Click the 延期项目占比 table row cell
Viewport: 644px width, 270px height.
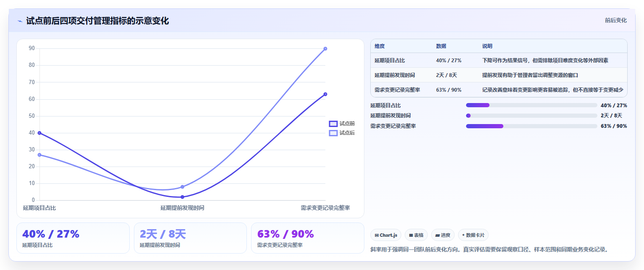click(390, 61)
